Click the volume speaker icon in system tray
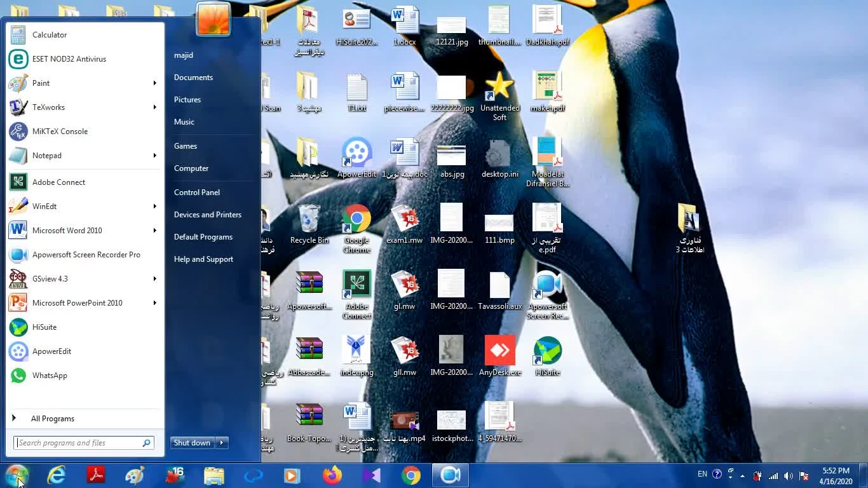Image resolution: width=868 pixels, height=488 pixels. [x=789, y=476]
